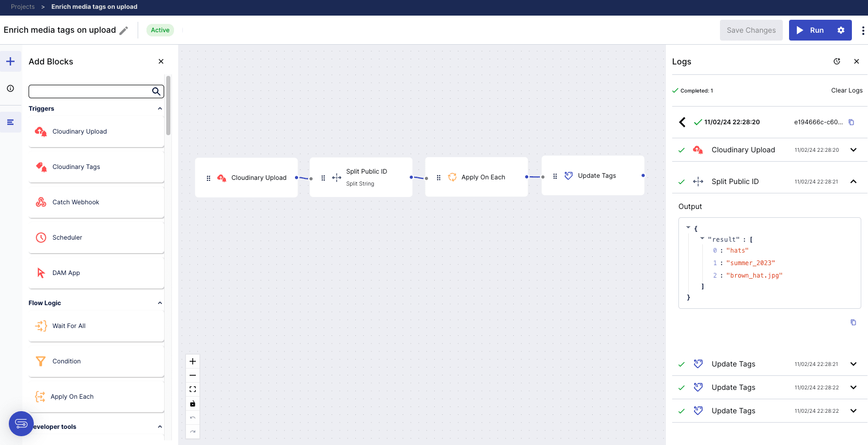
Task: Click Clear Logs
Action: coord(847,90)
